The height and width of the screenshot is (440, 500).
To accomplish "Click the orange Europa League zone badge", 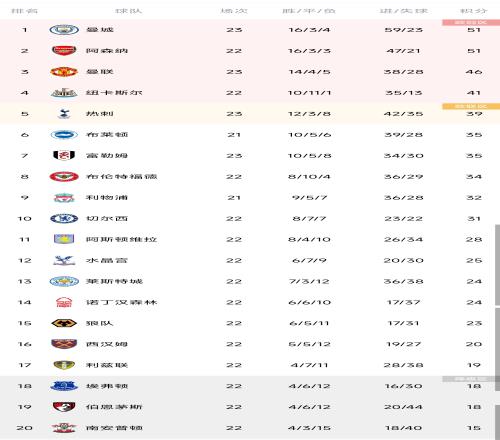I will pos(471,106).
